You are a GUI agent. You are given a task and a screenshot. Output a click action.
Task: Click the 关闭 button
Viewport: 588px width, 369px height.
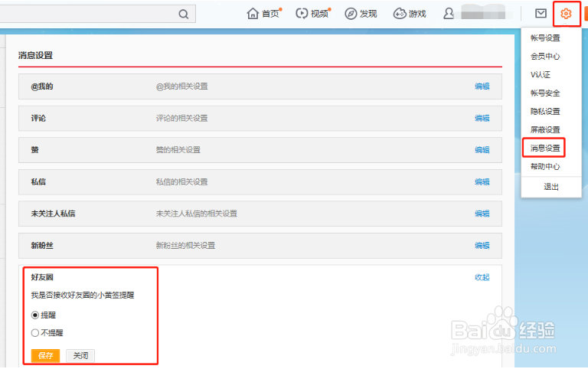tap(80, 355)
